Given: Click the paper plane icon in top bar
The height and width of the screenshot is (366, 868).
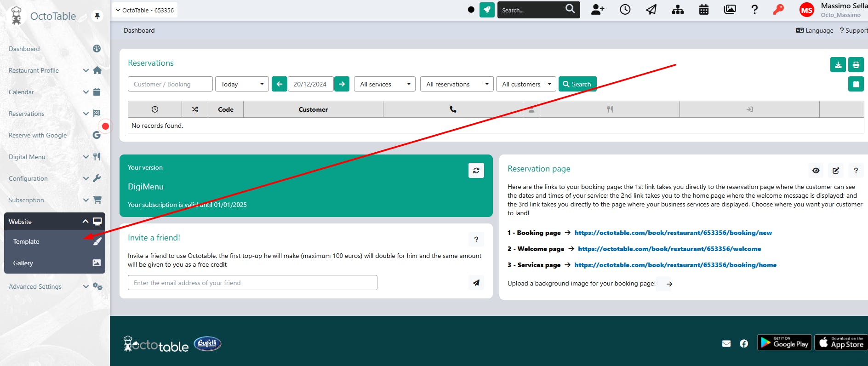Looking at the screenshot, I should pyautogui.click(x=651, y=10).
